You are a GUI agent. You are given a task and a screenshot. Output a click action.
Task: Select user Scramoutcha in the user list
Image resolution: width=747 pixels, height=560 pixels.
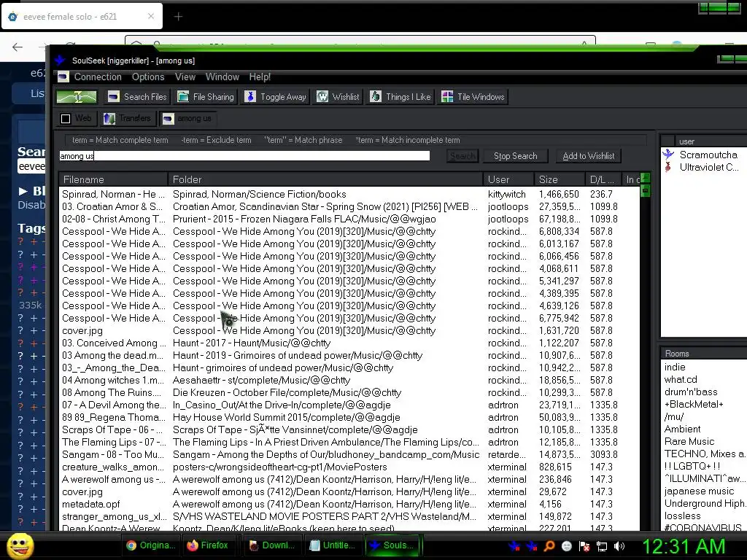click(x=708, y=155)
